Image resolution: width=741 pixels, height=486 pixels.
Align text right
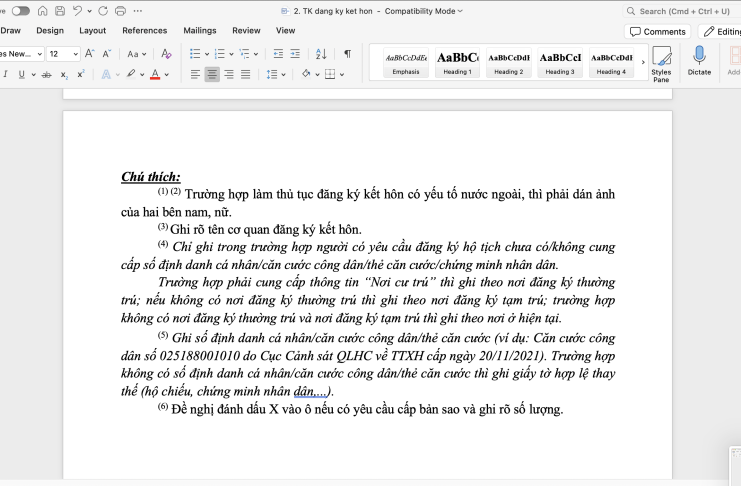point(229,74)
